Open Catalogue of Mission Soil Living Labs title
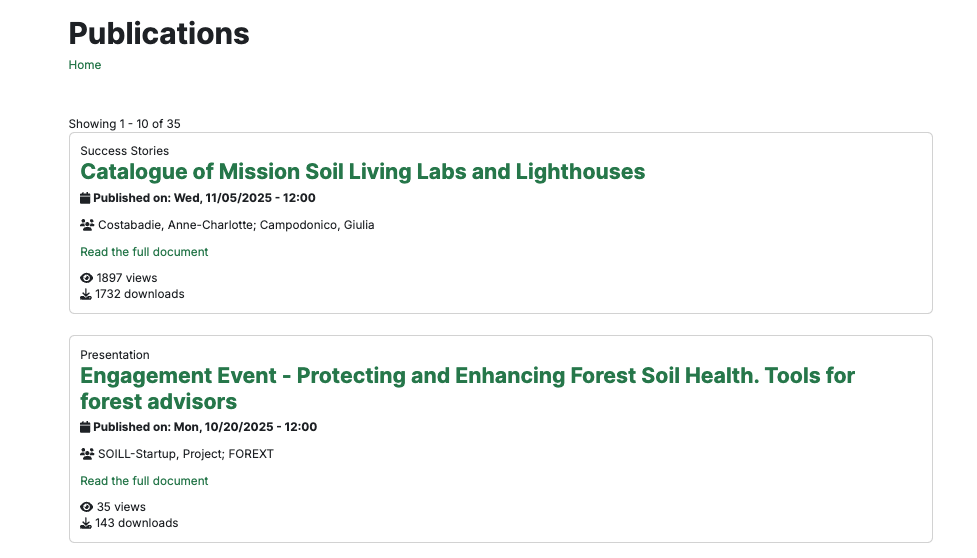 [x=362, y=172]
